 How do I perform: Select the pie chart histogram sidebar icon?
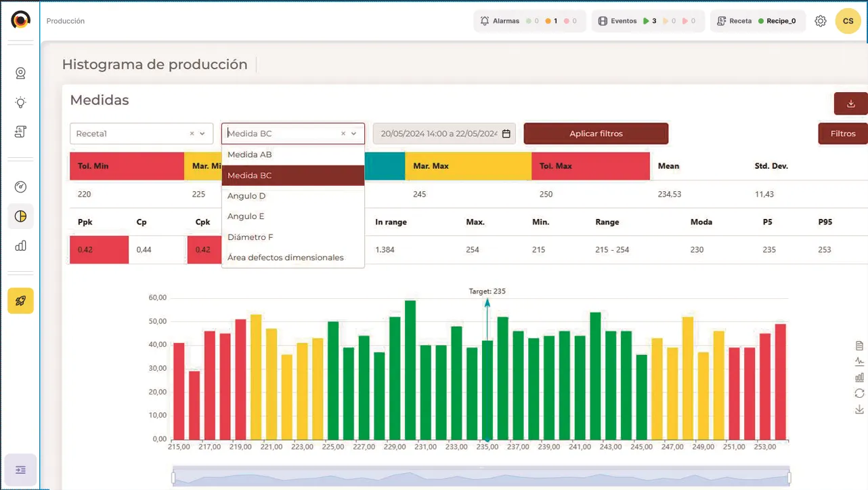coord(20,216)
